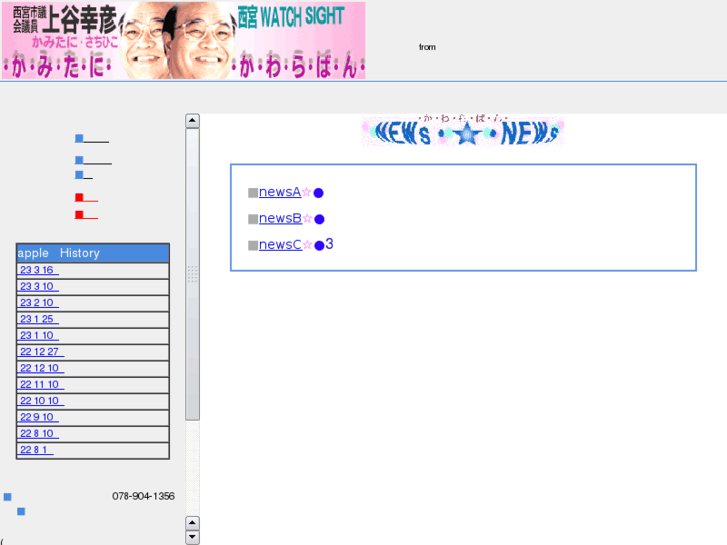The width and height of the screenshot is (727, 545).
Task: Open the newsB link
Action: [x=280, y=218]
